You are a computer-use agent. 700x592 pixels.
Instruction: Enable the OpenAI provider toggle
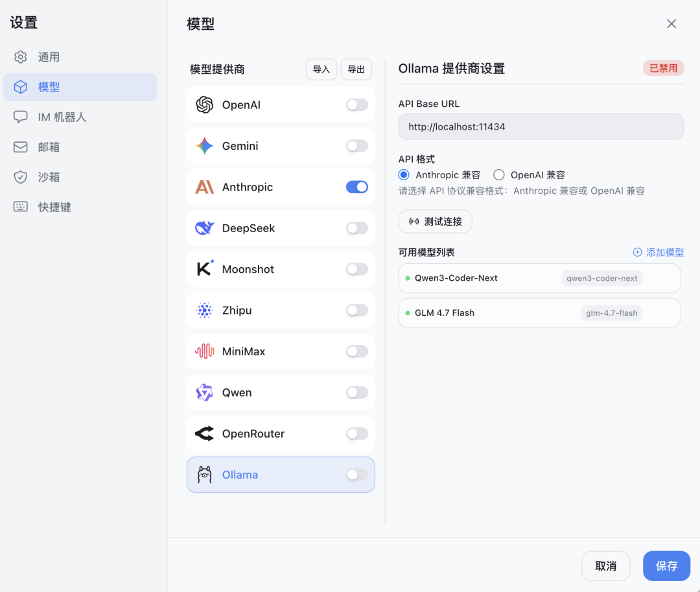356,105
